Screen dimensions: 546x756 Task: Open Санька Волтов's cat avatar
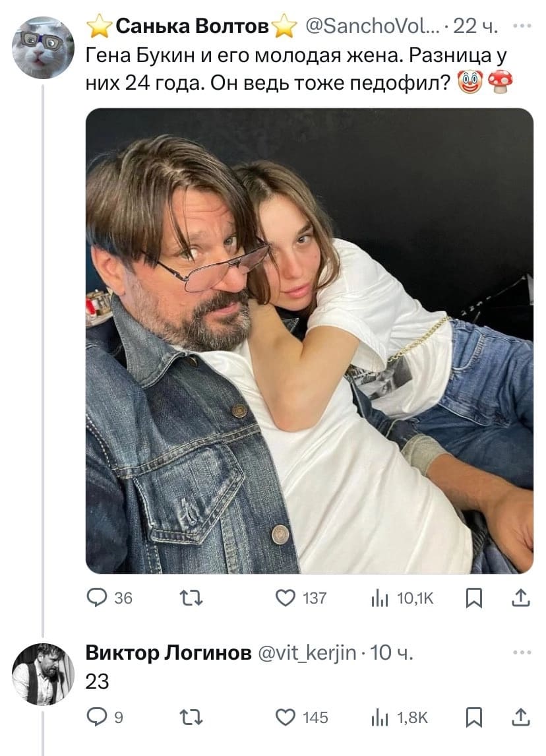44,48
